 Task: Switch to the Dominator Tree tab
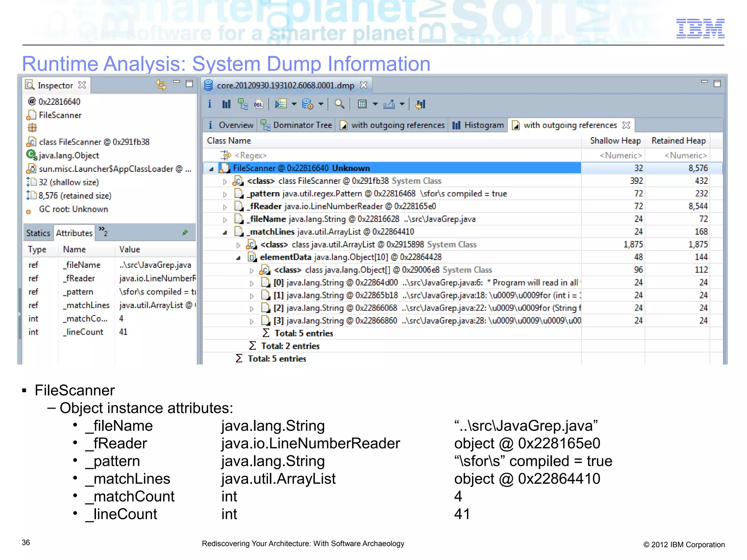(297, 125)
